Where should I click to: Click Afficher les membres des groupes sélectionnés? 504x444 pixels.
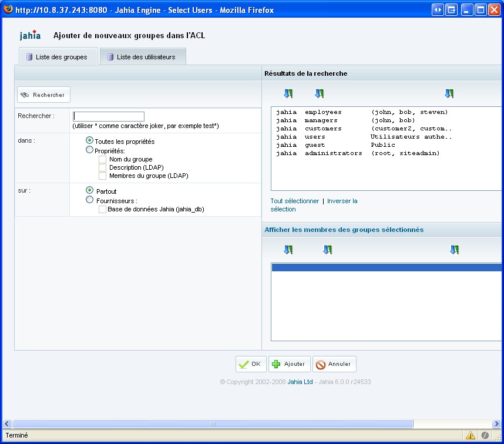(344, 230)
